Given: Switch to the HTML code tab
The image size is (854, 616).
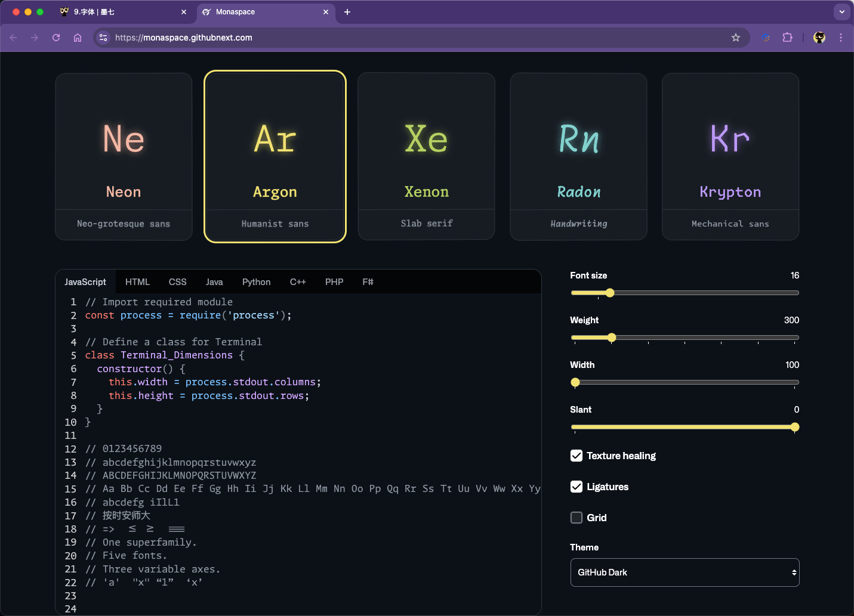Looking at the screenshot, I should click(x=137, y=282).
